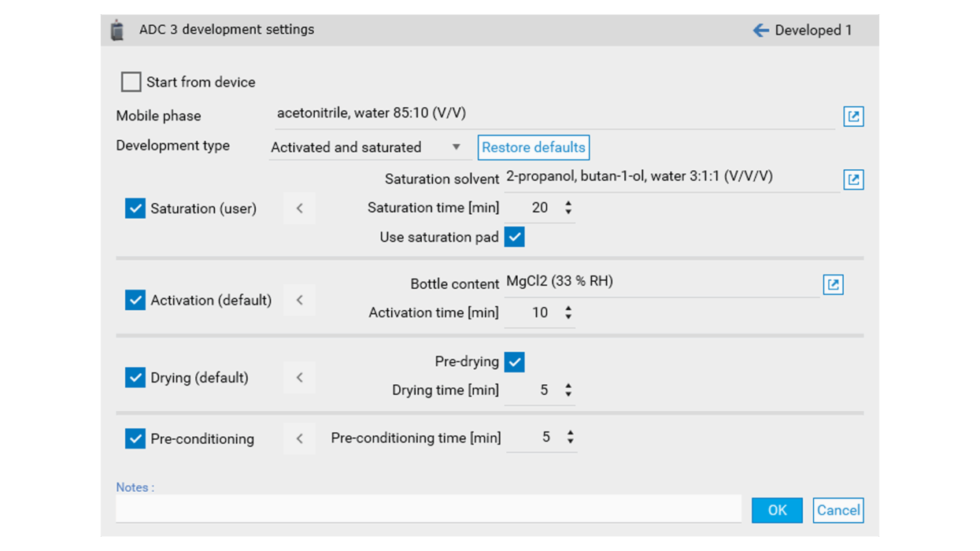Collapse the Drying section with its chevron
The width and height of the screenshot is (980, 551).
[299, 378]
